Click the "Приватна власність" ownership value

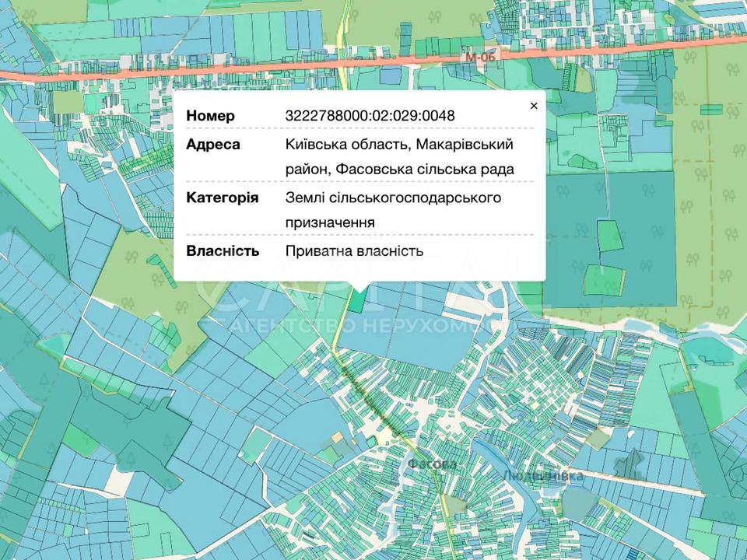coord(354,250)
